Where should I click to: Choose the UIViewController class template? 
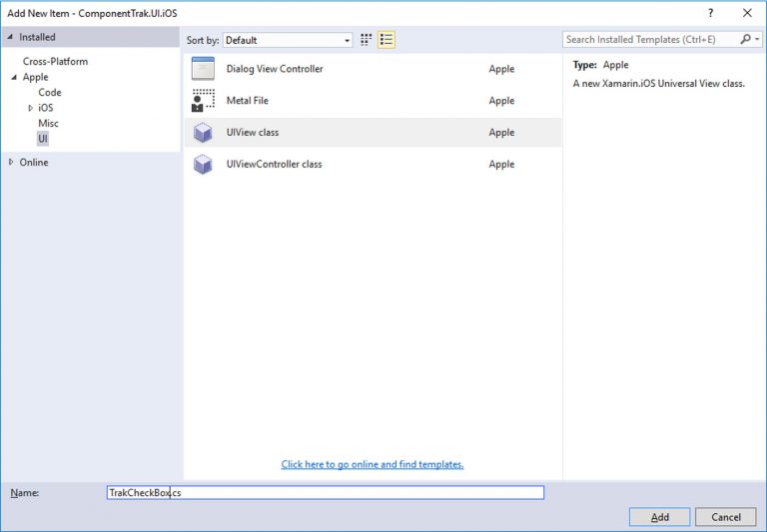(x=373, y=164)
